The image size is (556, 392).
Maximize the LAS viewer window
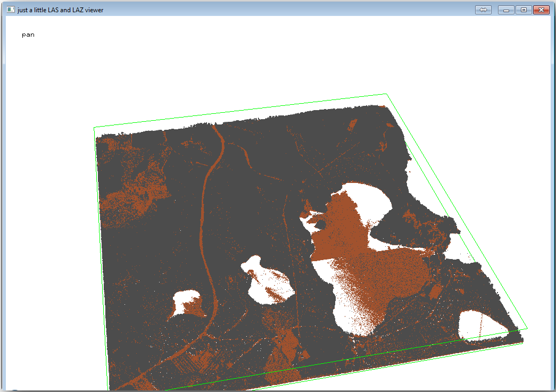[524, 10]
